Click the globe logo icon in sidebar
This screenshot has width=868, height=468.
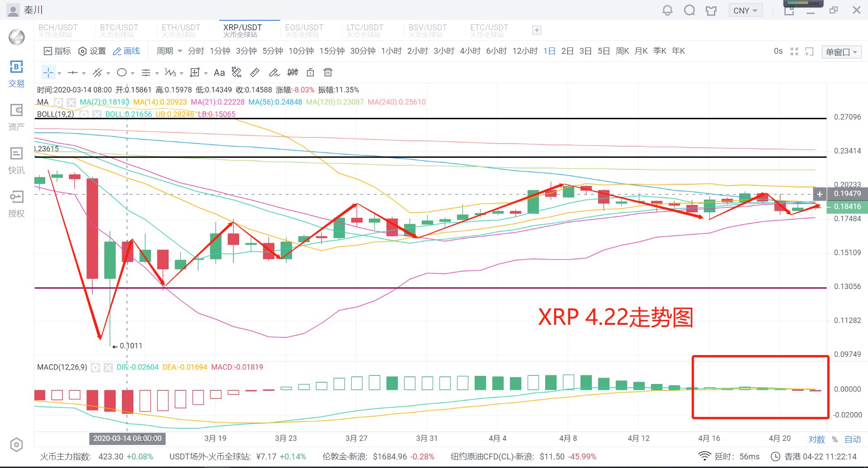point(17,37)
